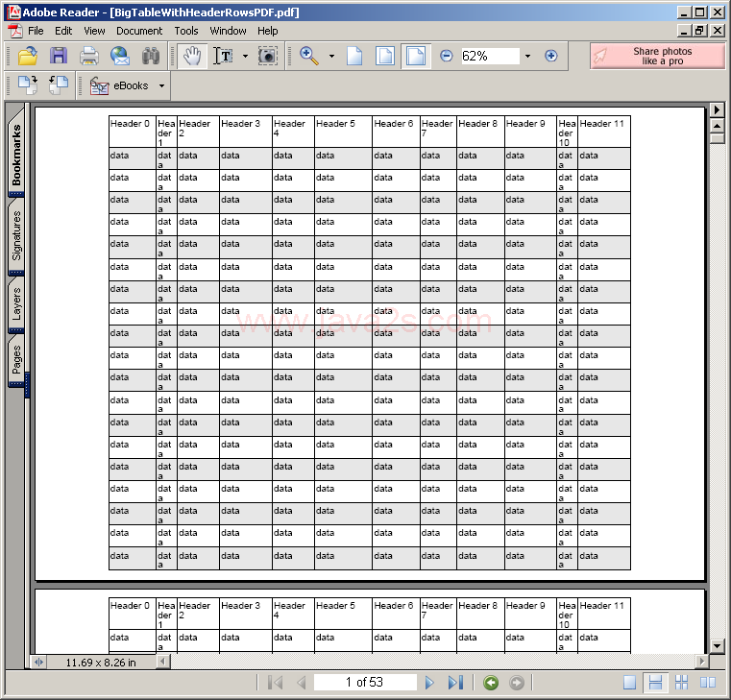
Task: Open the Help menu
Action: pos(268,31)
